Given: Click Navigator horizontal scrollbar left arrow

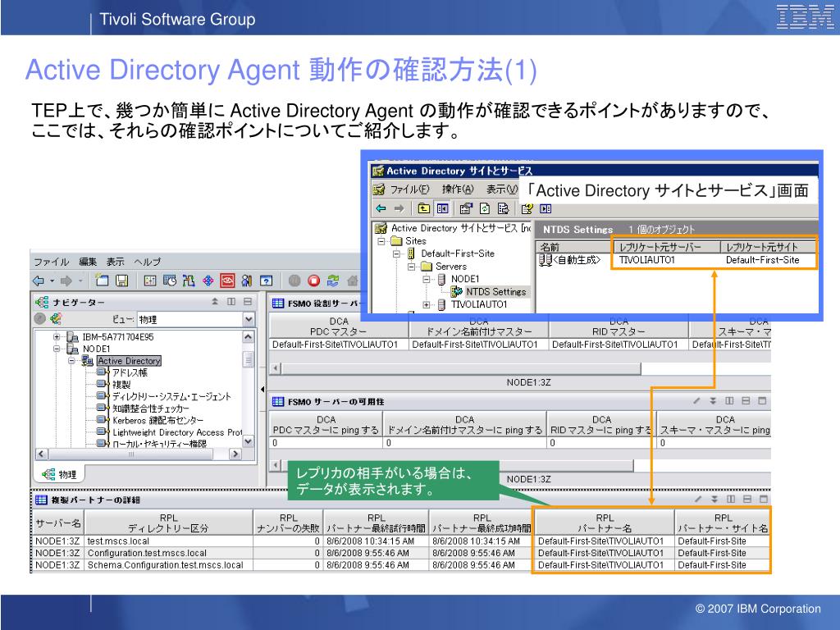Looking at the screenshot, I should [41, 454].
